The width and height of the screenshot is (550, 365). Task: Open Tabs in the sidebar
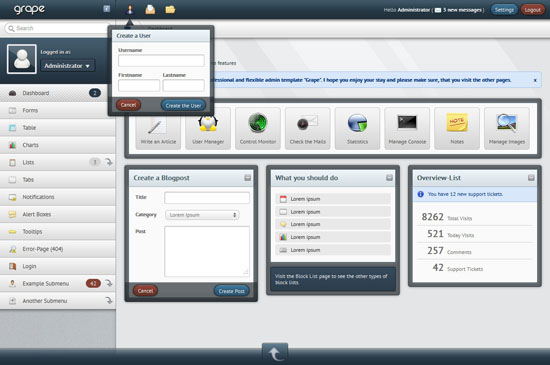pos(58,180)
